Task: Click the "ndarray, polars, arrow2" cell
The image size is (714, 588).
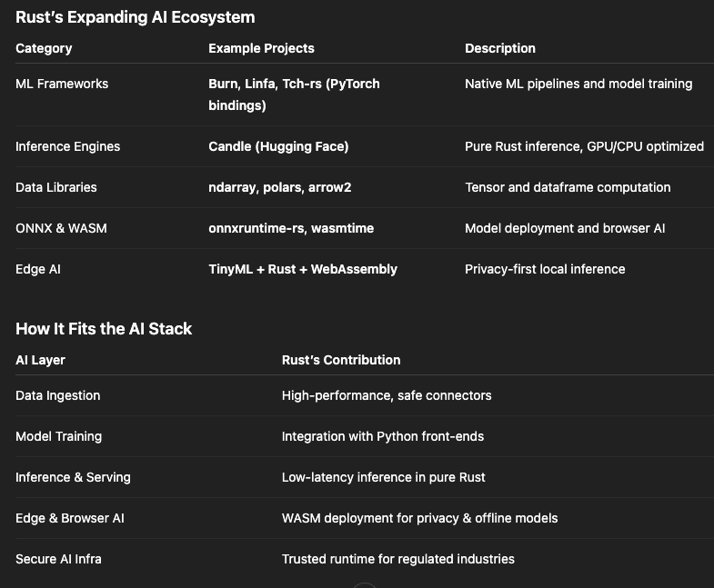Action: point(279,187)
